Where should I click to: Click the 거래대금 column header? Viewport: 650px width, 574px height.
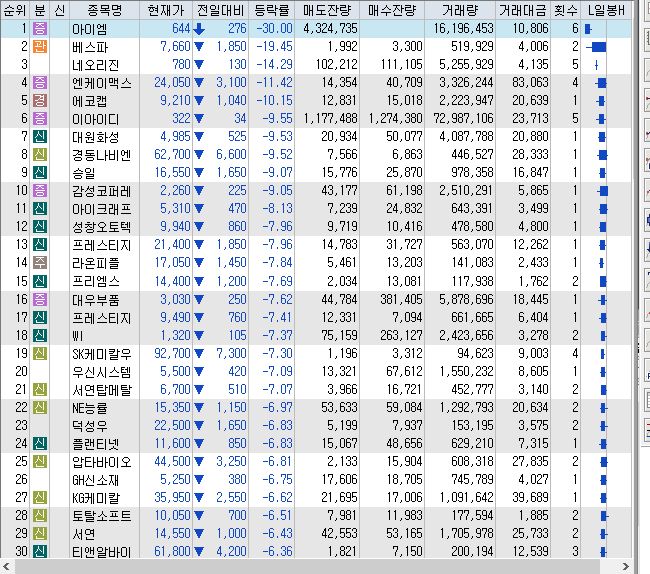523,10
